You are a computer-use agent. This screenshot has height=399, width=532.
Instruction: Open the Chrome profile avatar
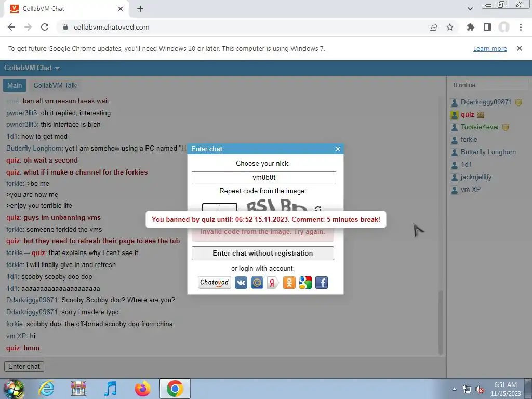504,27
